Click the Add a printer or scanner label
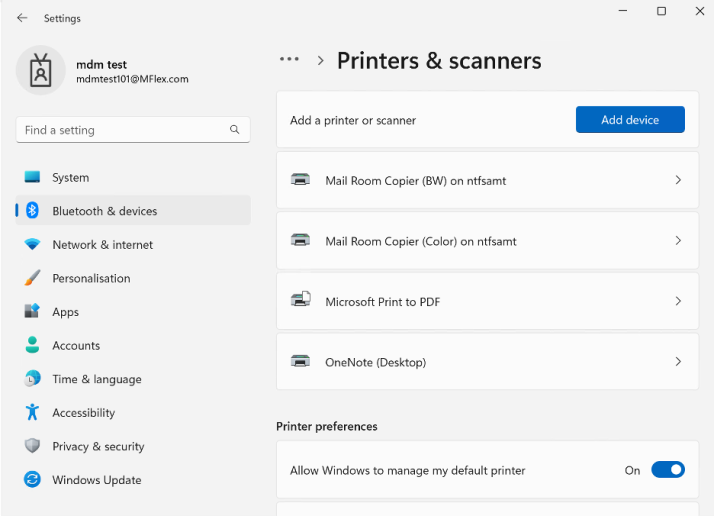Screen dimensions: 714x516 (x=353, y=120)
